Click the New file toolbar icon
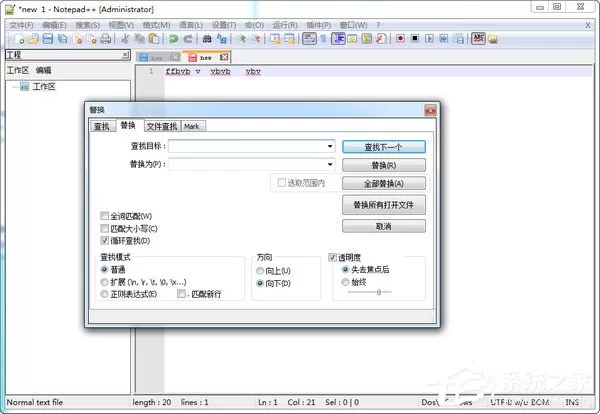Screen dimensions: 600x414 pyautogui.click(x=19, y=39)
